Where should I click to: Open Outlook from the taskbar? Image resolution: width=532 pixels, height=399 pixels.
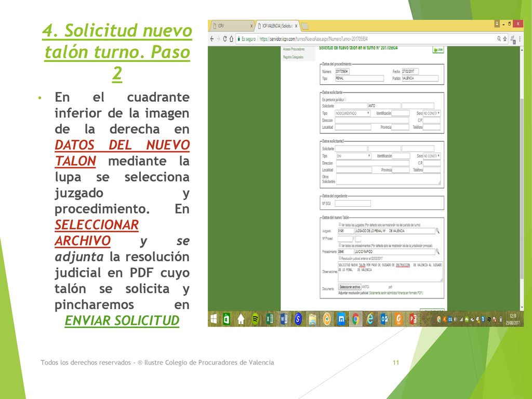point(384,319)
